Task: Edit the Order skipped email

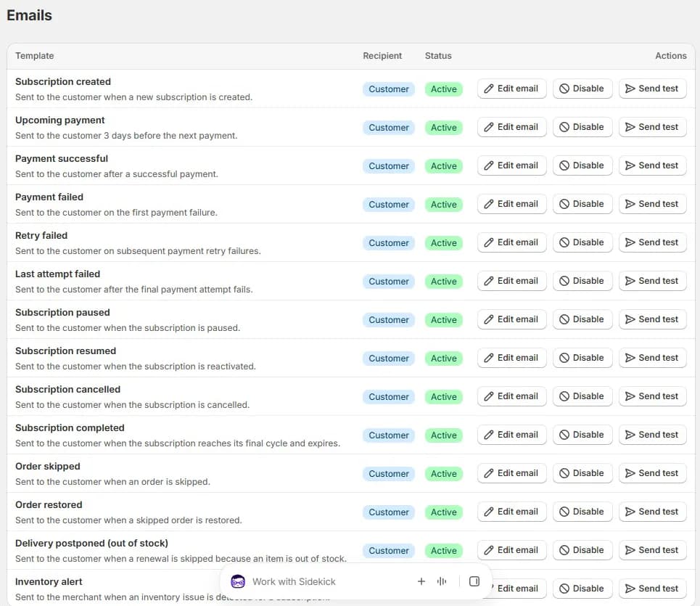Action: [511, 472]
